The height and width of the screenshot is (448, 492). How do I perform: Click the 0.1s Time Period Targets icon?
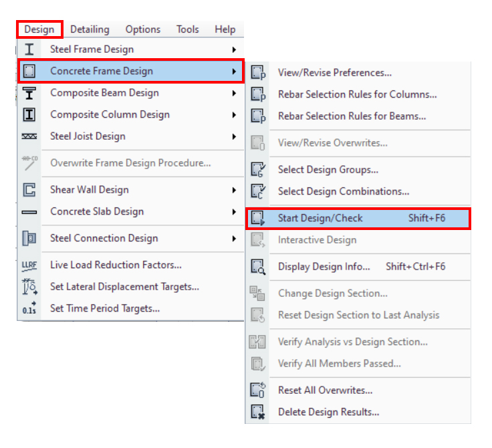click(x=29, y=308)
